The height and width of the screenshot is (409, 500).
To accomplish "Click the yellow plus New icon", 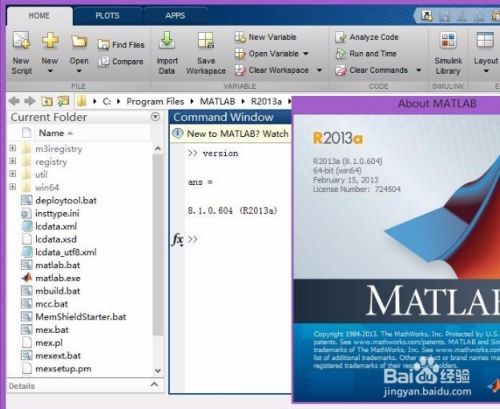I will coord(50,40).
